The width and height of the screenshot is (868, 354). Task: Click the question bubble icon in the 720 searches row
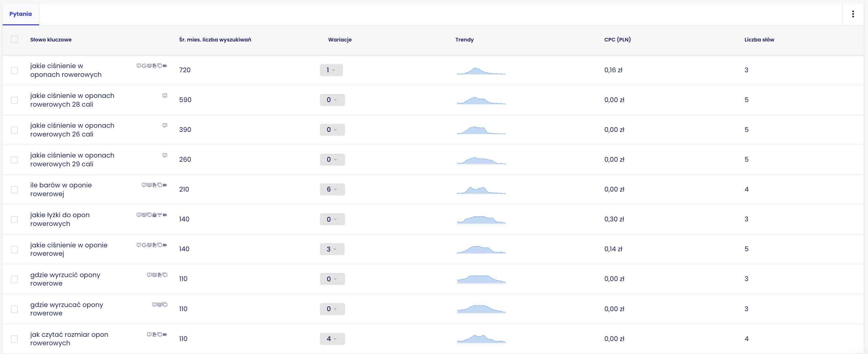click(139, 66)
